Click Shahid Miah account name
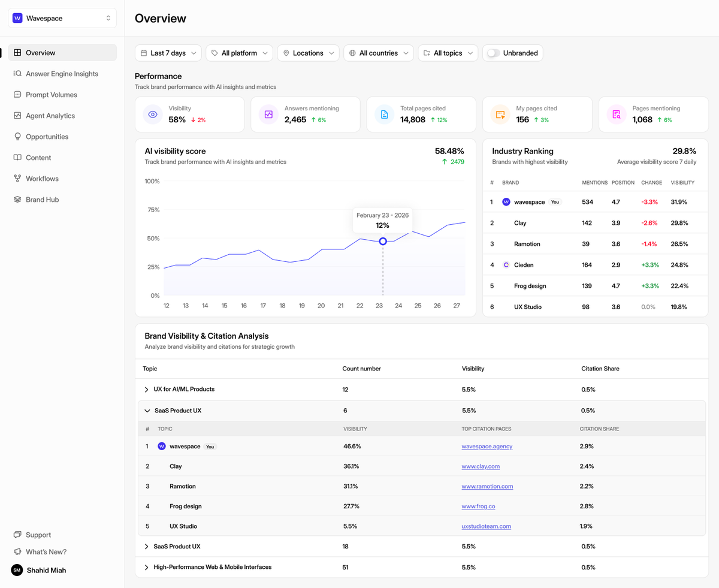The image size is (719, 588). point(47,571)
